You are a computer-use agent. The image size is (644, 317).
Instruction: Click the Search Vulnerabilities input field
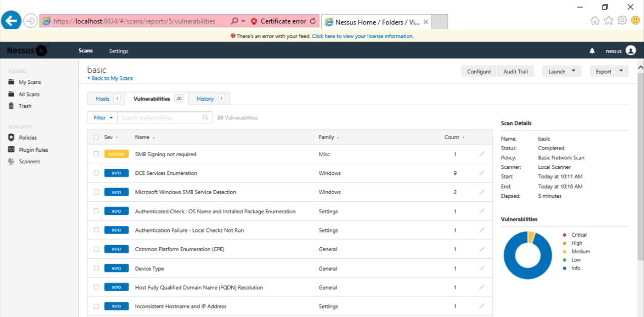(161, 118)
